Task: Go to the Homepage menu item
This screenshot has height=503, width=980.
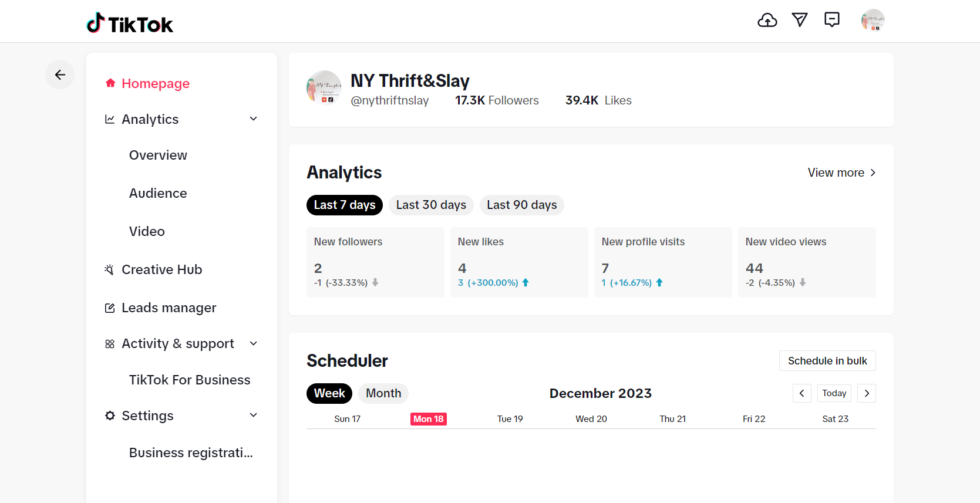Action: (155, 83)
